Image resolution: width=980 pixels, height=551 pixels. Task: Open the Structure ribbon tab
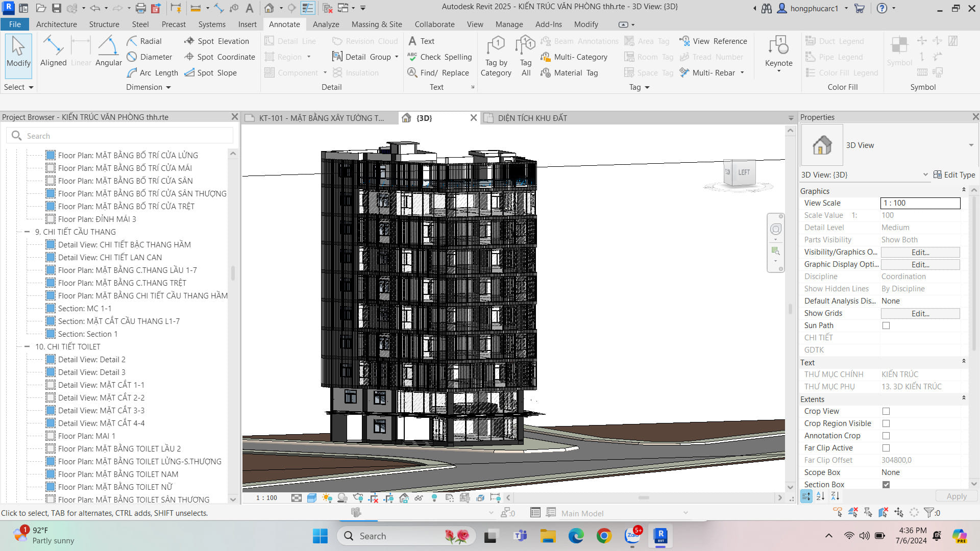pos(104,24)
